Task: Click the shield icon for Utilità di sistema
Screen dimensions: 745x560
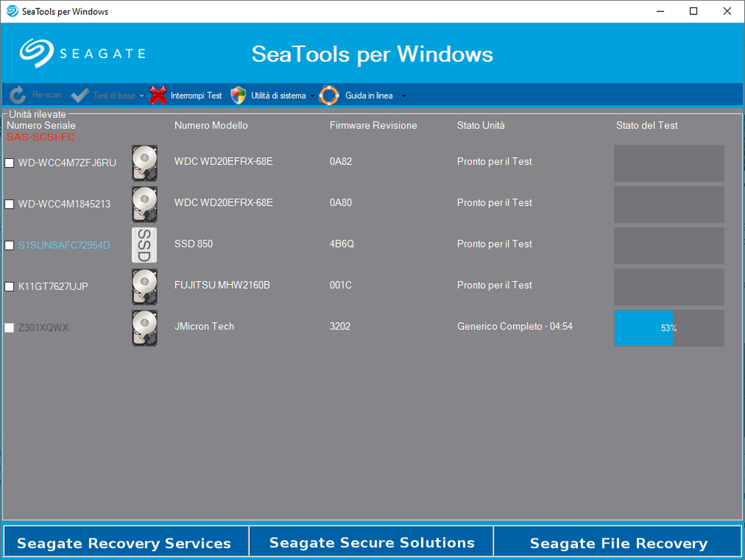Action: point(238,95)
